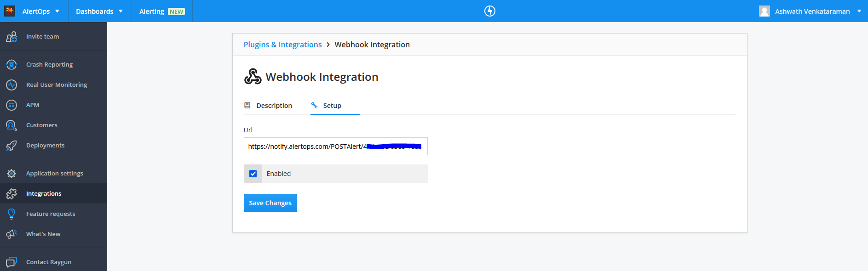The image size is (868, 271).
Task: Click the Invite team icon
Action: tap(11, 37)
